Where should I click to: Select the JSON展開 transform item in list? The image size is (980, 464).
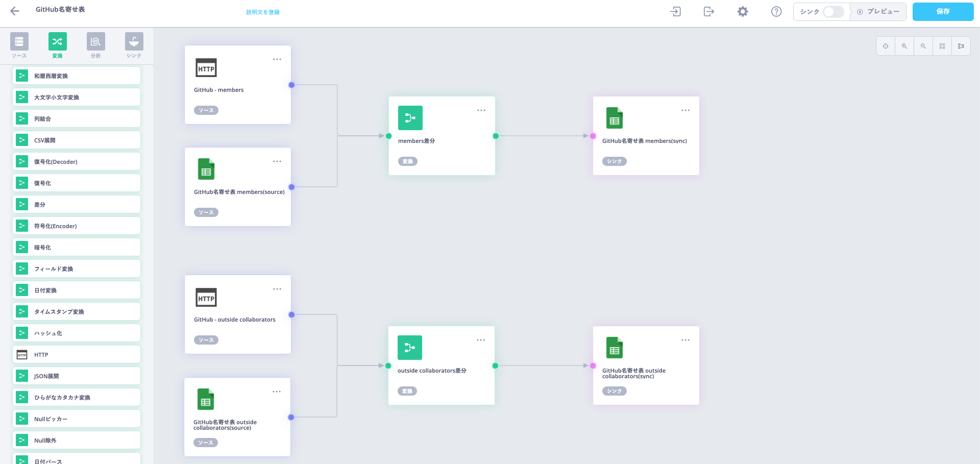click(77, 376)
